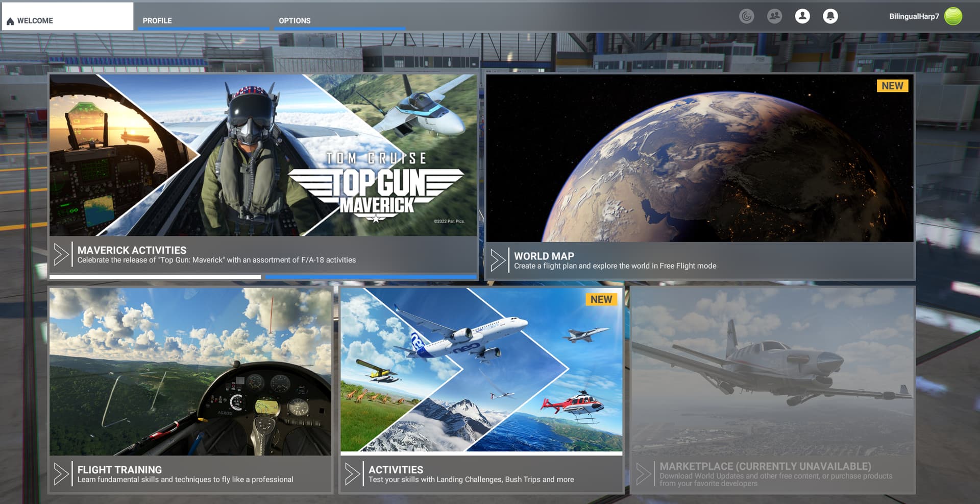Click the arrow icon beside Marketplace

pos(643,474)
